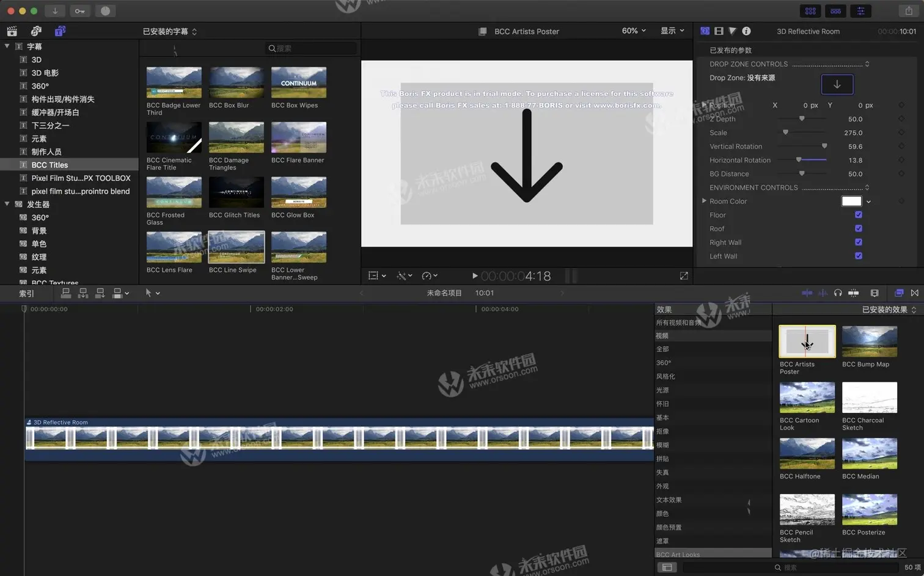
Task: Open the viewer 60% zoom dropdown
Action: [634, 31]
